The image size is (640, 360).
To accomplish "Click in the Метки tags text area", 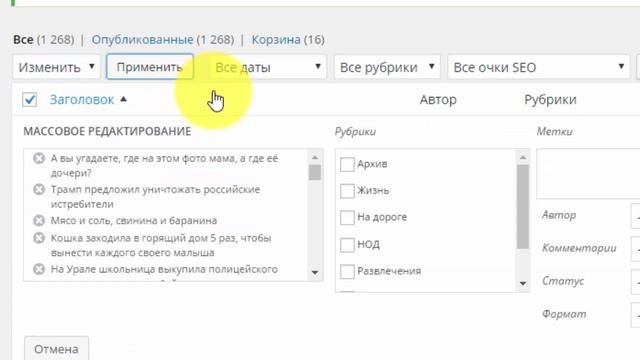I will 588,174.
